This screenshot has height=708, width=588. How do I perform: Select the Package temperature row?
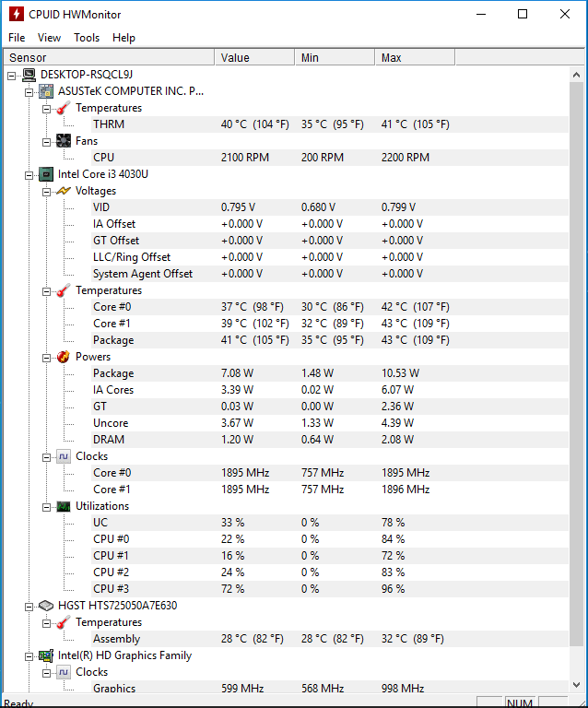[x=330, y=340]
